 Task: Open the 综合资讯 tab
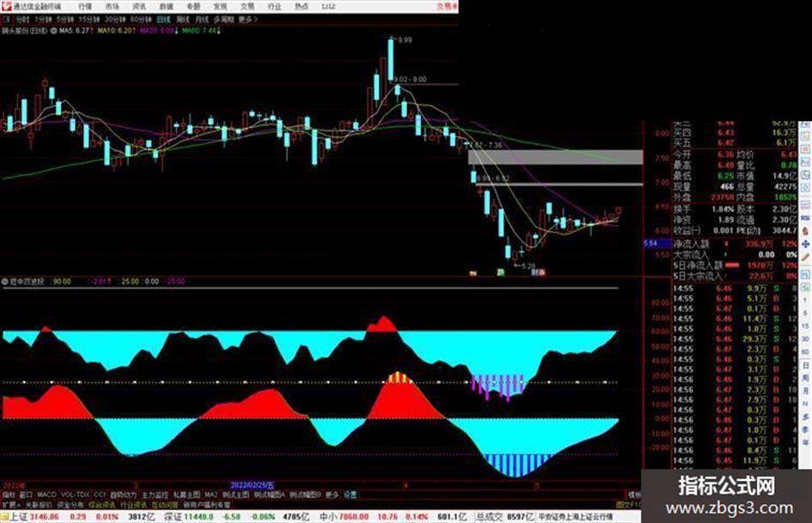(x=102, y=504)
